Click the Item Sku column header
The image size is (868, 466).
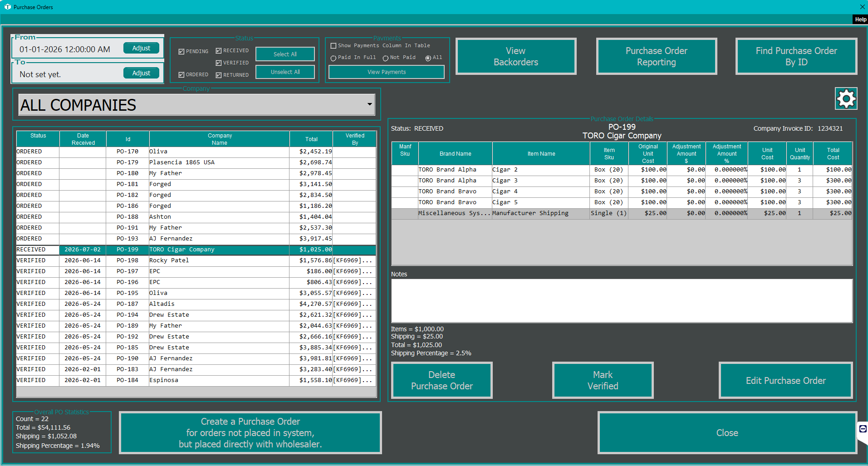[609, 153]
